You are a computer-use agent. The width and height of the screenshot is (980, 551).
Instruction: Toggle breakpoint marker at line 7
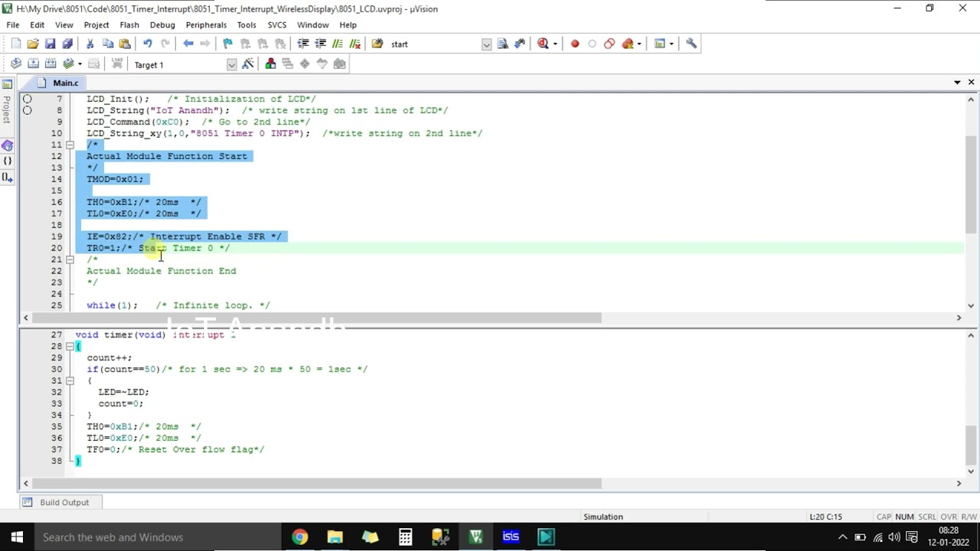point(27,99)
